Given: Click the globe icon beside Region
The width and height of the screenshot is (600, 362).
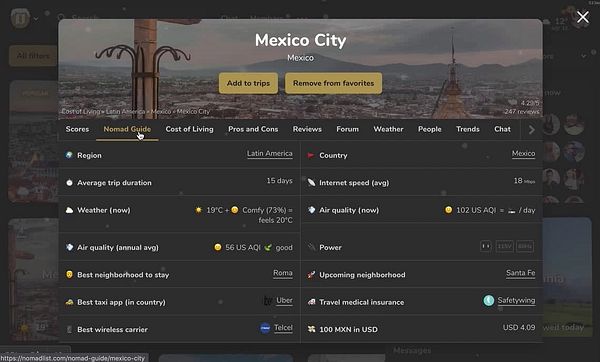Looking at the screenshot, I should tap(69, 155).
